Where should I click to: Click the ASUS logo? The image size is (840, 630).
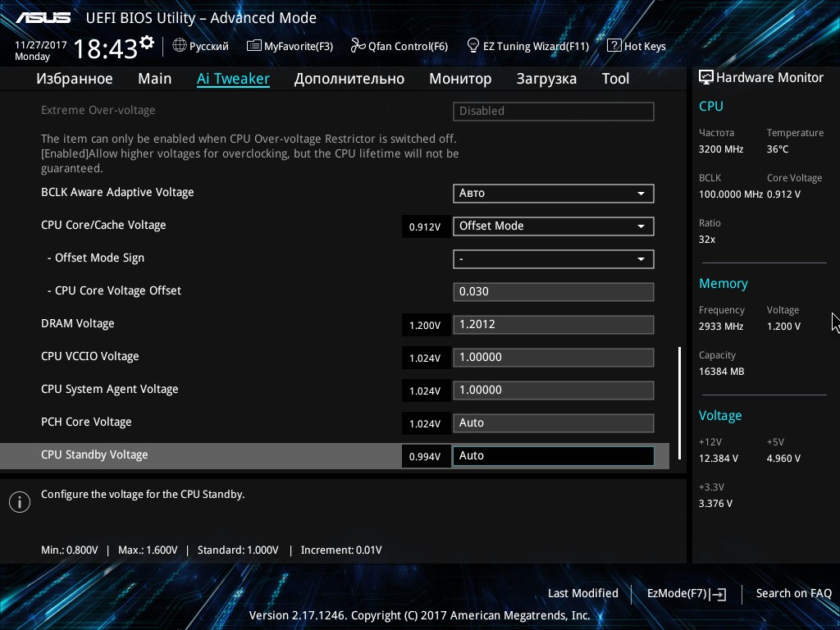coord(43,18)
